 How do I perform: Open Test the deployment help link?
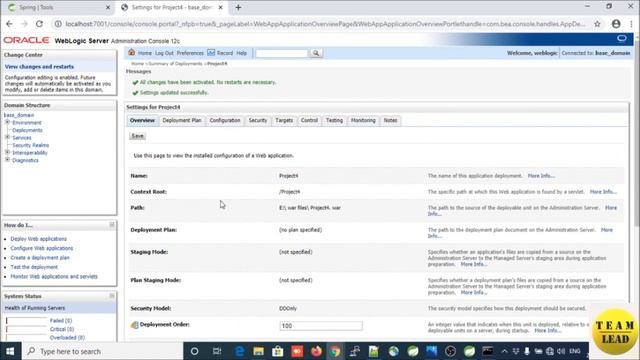(34, 267)
